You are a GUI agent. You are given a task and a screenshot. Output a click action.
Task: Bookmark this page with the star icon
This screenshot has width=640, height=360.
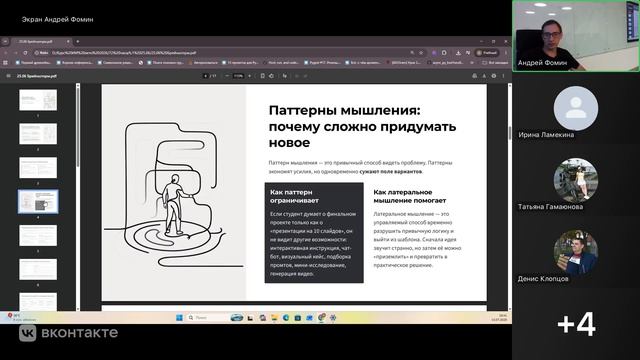coord(421,53)
